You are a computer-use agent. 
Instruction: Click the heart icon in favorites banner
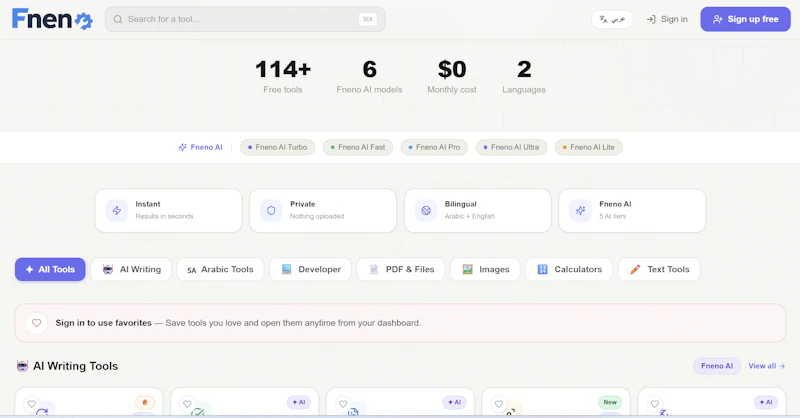point(37,323)
